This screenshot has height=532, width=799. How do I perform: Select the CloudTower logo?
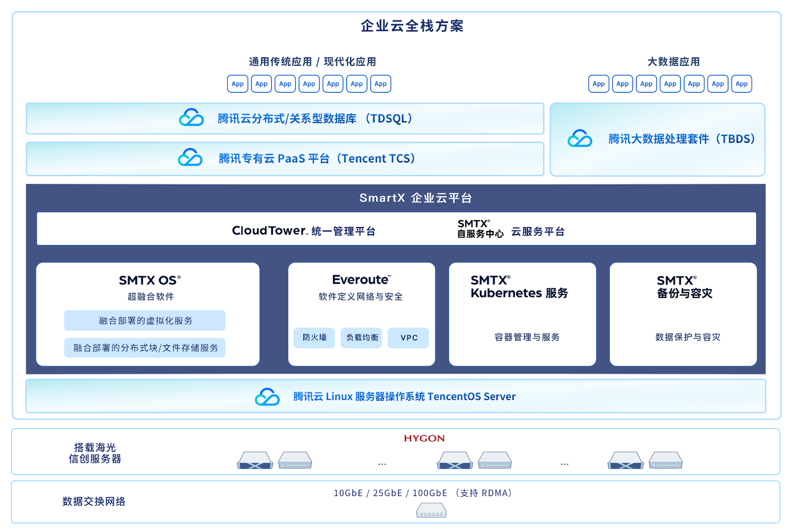(x=269, y=231)
